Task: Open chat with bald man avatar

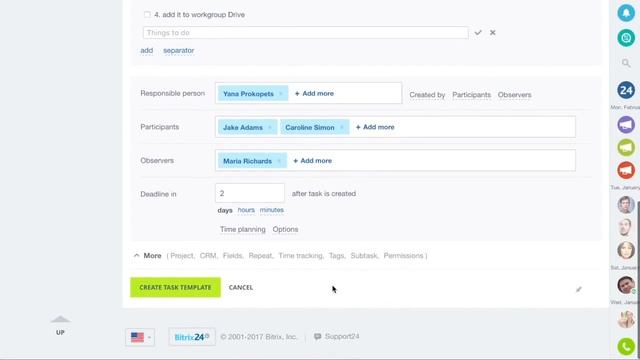Action: (626, 227)
